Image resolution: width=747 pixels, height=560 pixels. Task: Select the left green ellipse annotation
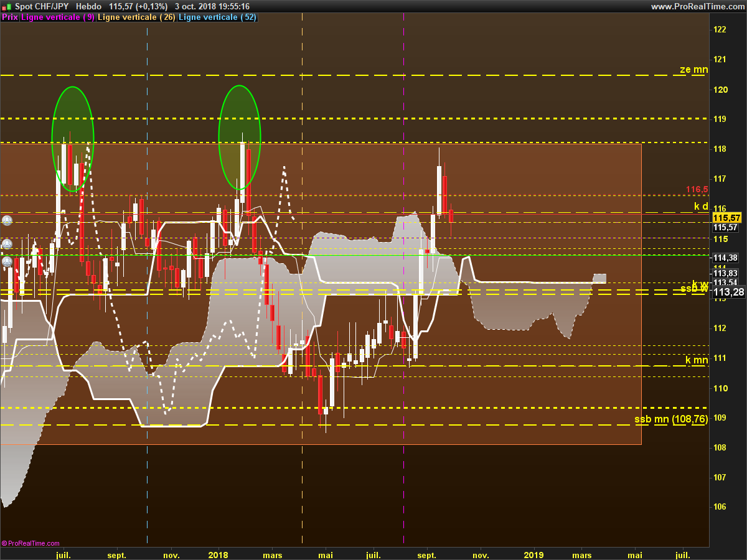pyautogui.click(x=73, y=139)
